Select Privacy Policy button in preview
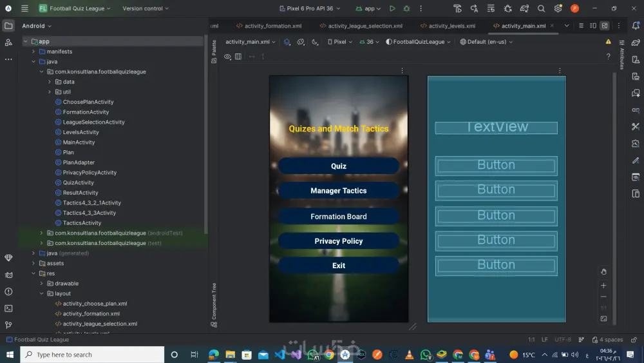This screenshot has height=363, width=644. tap(339, 241)
